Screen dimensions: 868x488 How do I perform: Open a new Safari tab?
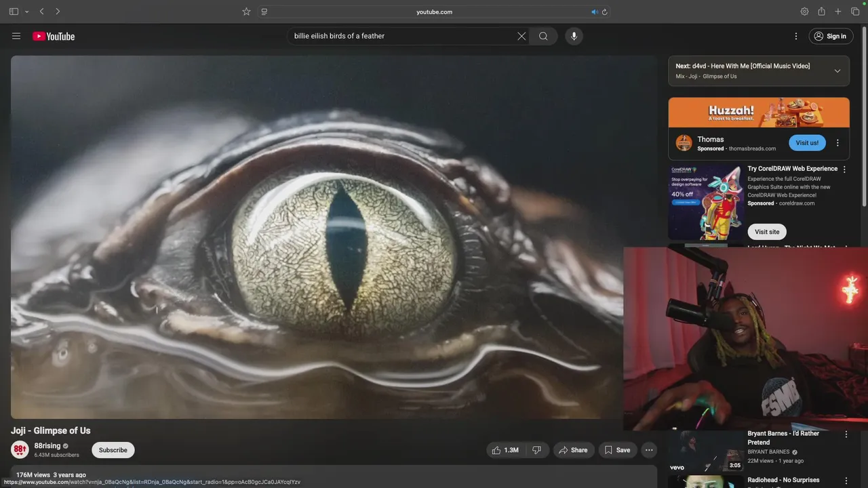coord(838,12)
